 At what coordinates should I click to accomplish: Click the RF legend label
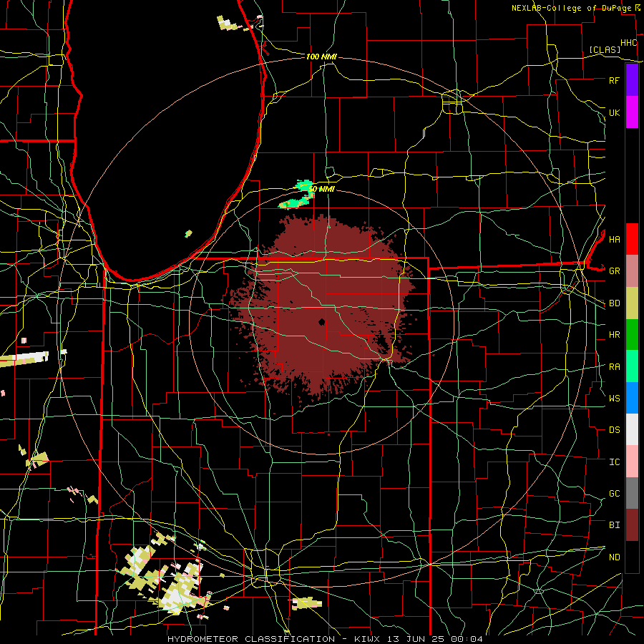click(614, 80)
